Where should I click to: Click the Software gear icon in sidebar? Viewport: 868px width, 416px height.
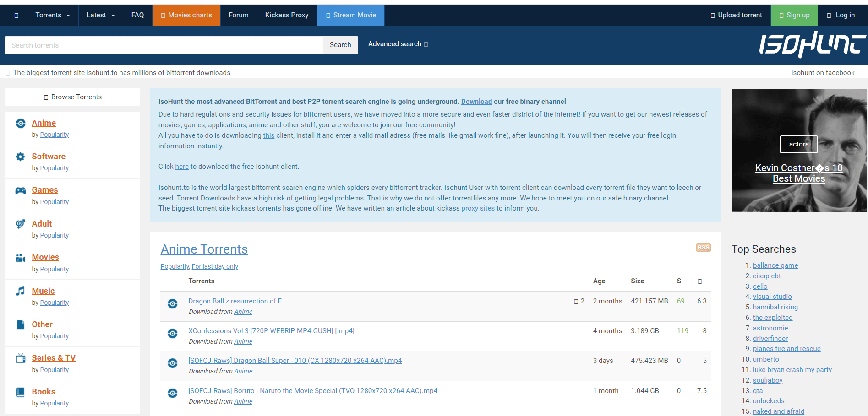(21, 157)
